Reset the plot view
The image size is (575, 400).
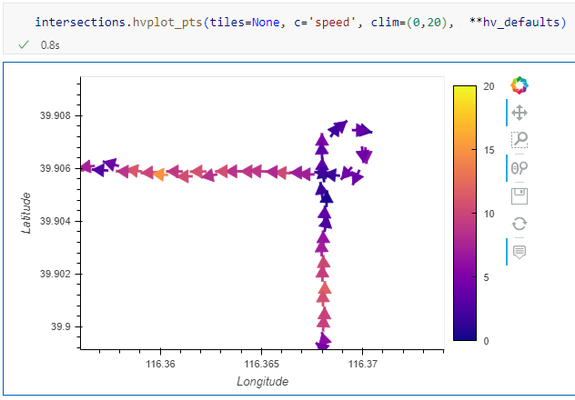[519, 224]
